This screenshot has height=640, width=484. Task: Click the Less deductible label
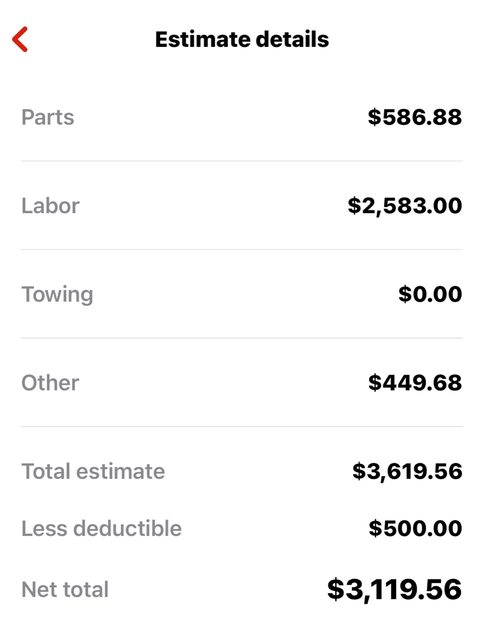(x=101, y=528)
